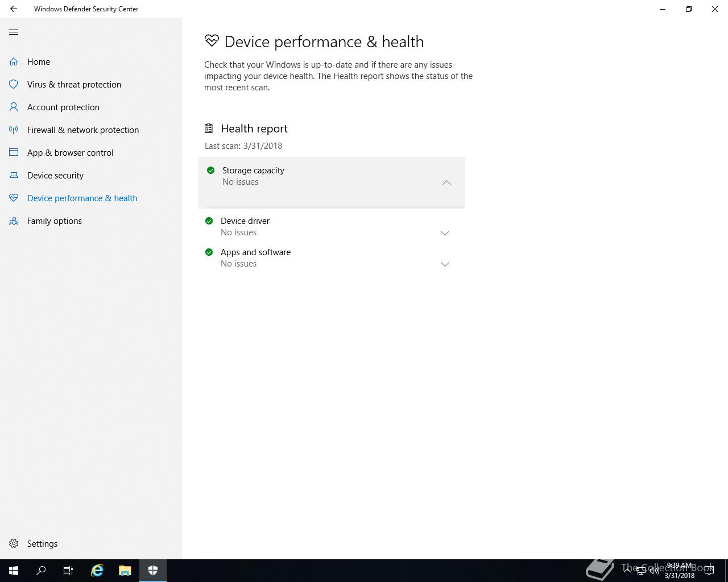Click the back arrow in title bar

[14, 9]
